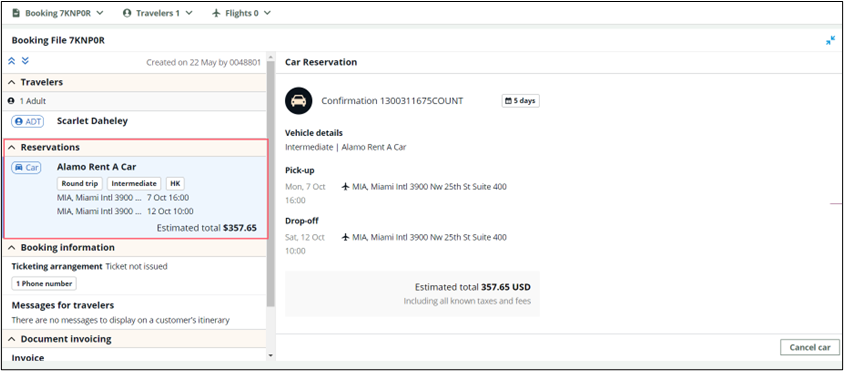Click the left panel scrollbar
Image resolution: width=844 pixels, height=371 pixels.
[270, 183]
